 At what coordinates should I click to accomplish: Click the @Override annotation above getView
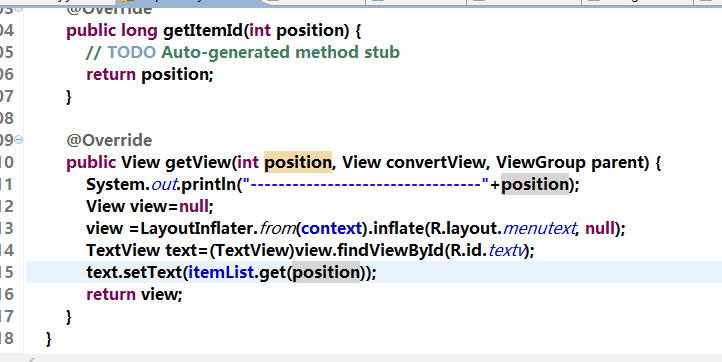click(109, 140)
